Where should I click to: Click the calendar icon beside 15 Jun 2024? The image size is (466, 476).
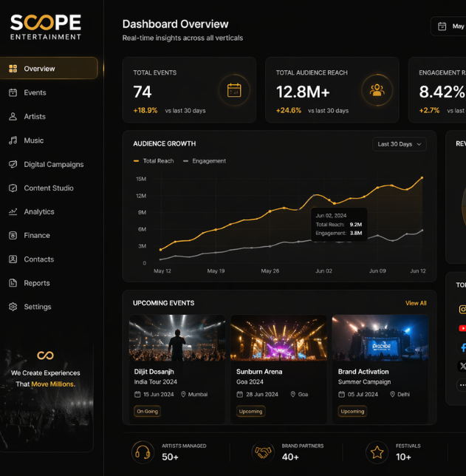137,395
